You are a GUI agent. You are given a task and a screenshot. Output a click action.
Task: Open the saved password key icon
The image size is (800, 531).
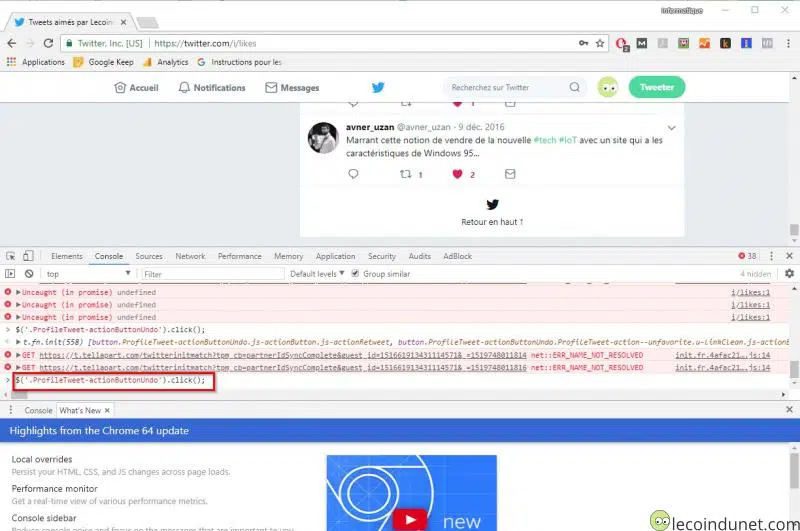click(583, 43)
